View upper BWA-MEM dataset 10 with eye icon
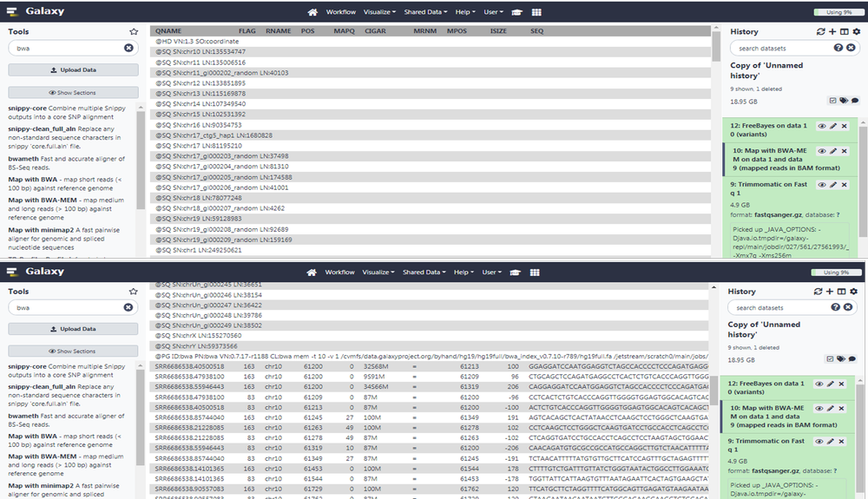The image size is (868, 499). [x=821, y=151]
